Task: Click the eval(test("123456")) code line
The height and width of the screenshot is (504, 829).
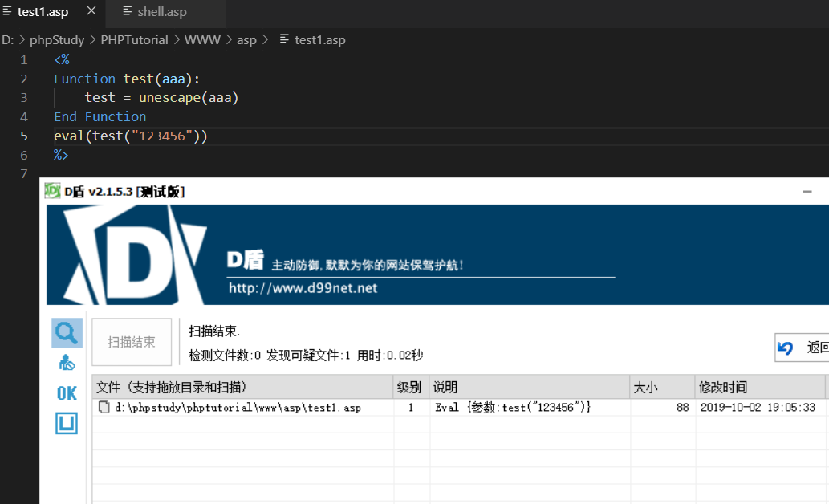Action: 131,136
